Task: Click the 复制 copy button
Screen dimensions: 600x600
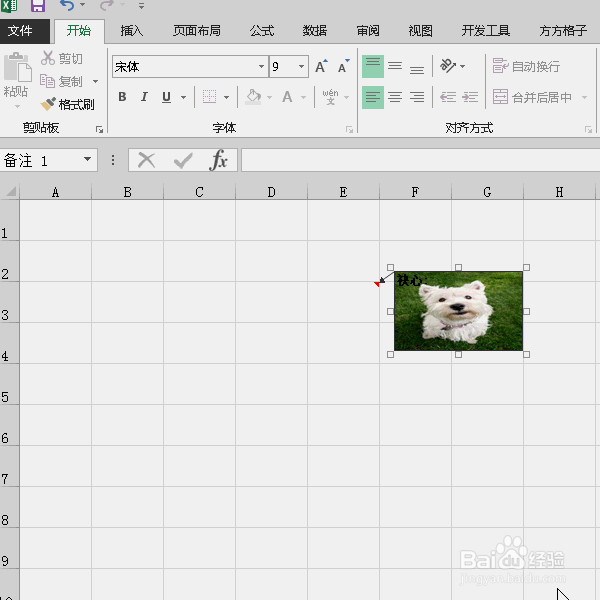Action: 61,81
